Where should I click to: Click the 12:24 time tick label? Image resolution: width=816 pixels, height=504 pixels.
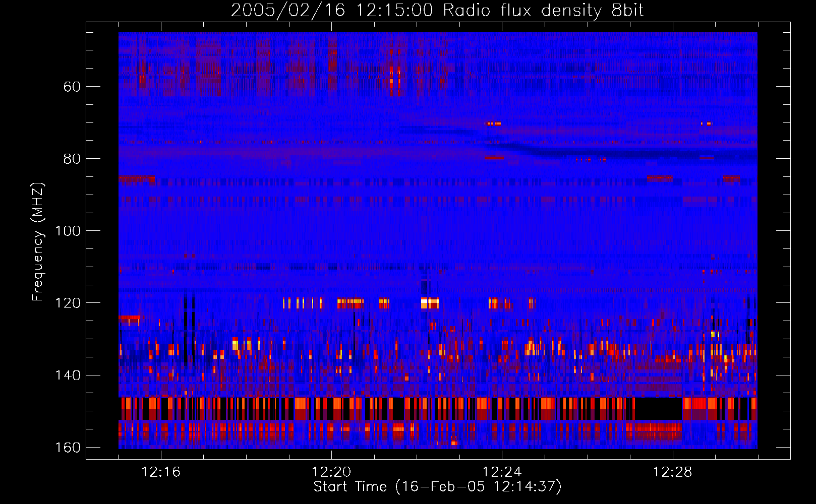[x=502, y=472]
